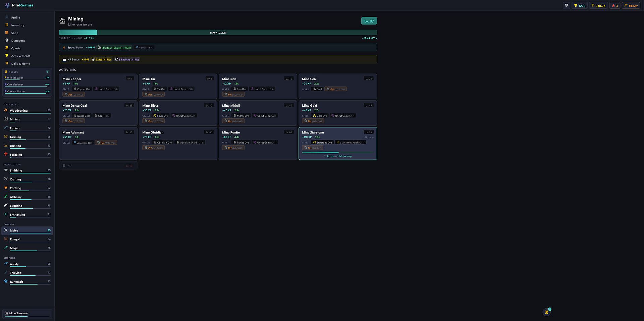Click the IdleRealms logo

(x=19, y=5)
